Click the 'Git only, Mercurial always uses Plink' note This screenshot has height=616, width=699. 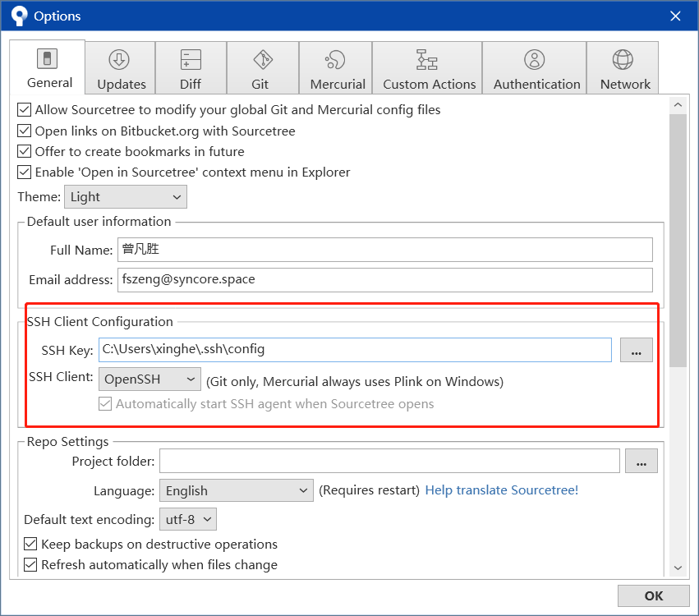[355, 382]
